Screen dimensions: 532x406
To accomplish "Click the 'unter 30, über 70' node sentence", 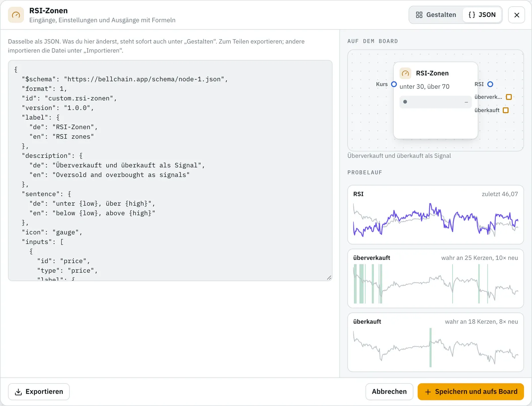I will [424, 86].
